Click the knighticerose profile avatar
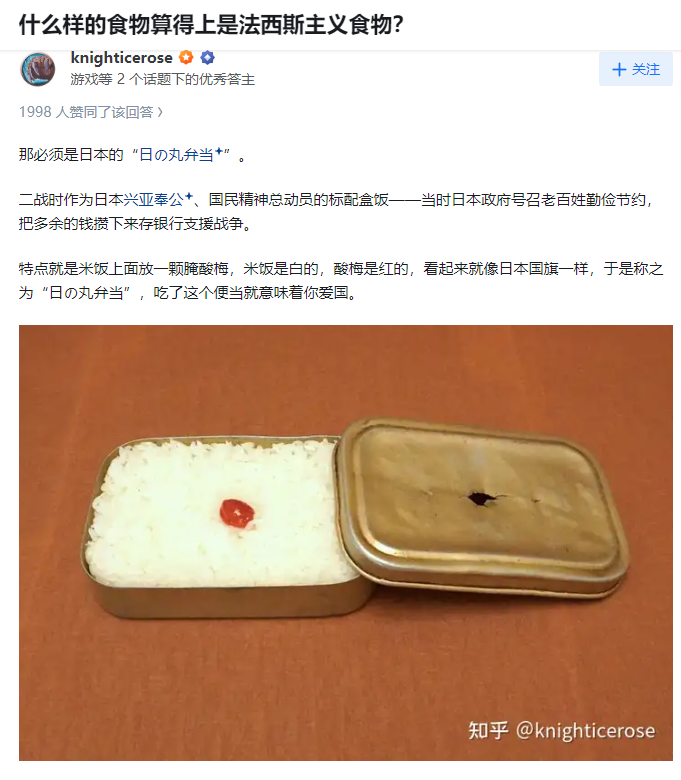 point(38,69)
